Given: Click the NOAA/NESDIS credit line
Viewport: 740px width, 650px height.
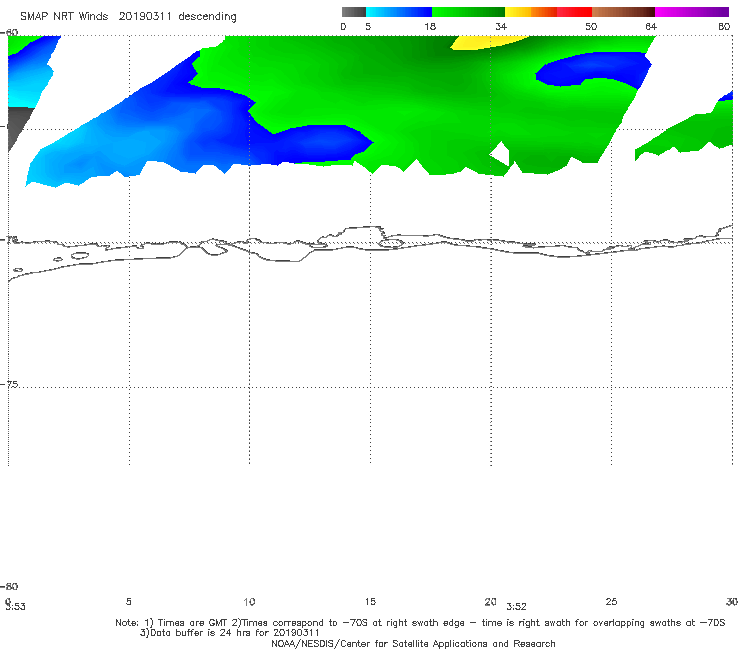Looking at the screenshot, I should (x=413, y=643).
